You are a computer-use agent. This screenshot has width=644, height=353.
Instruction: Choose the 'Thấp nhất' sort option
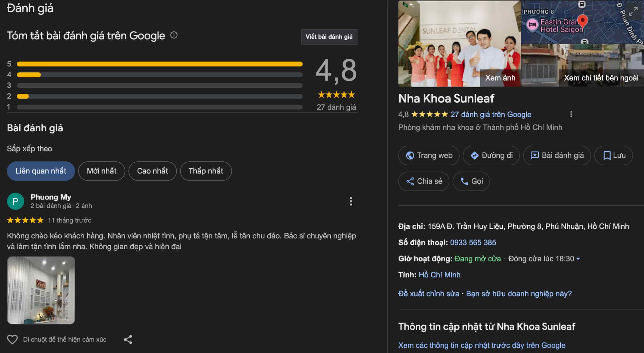pos(206,171)
